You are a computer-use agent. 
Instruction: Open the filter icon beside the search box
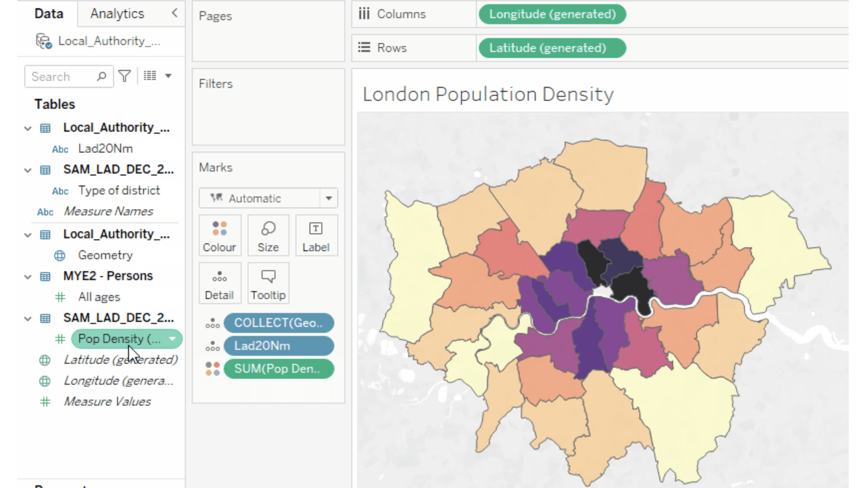[x=125, y=76]
